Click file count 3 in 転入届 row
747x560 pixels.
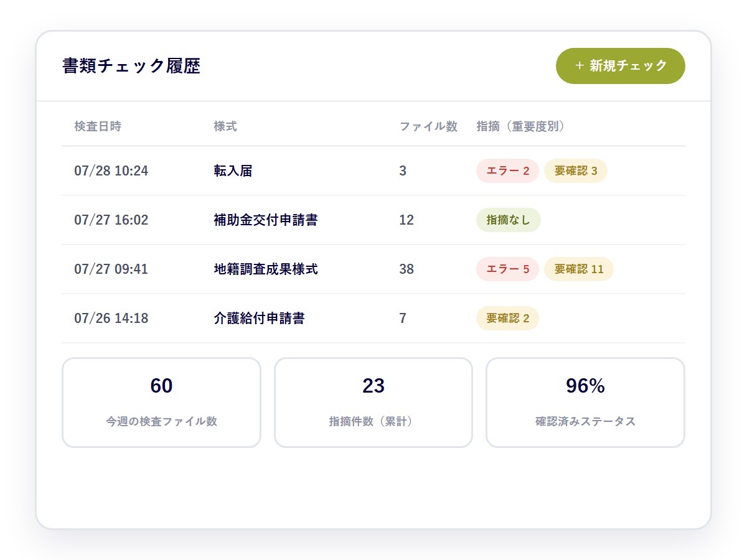[x=403, y=170]
